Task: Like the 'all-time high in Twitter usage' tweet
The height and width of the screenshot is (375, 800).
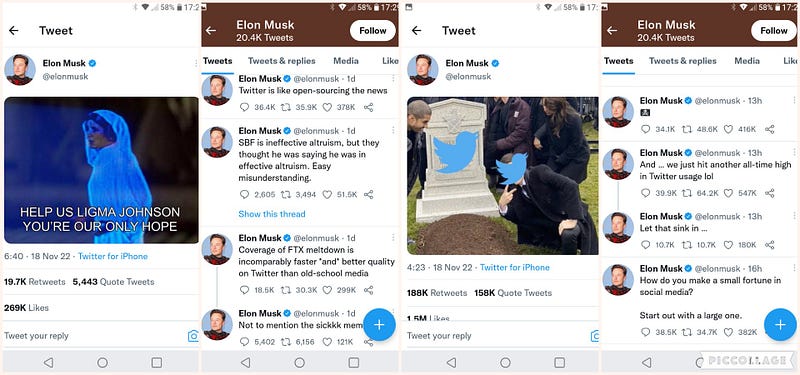Action: pyautogui.click(x=728, y=193)
